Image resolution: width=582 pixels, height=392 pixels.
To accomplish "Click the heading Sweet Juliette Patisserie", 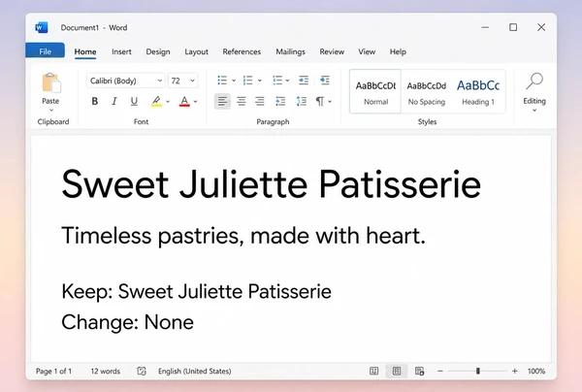I will (x=271, y=184).
